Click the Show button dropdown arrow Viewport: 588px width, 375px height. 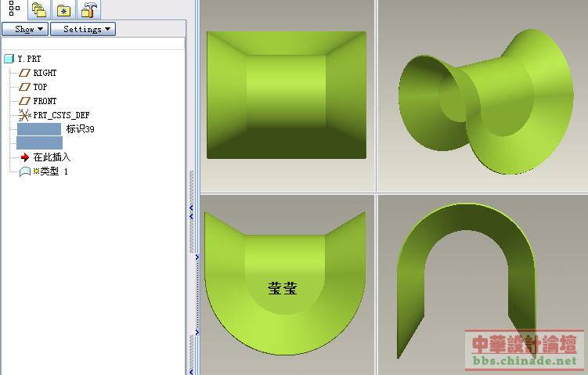[x=40, y=29]
